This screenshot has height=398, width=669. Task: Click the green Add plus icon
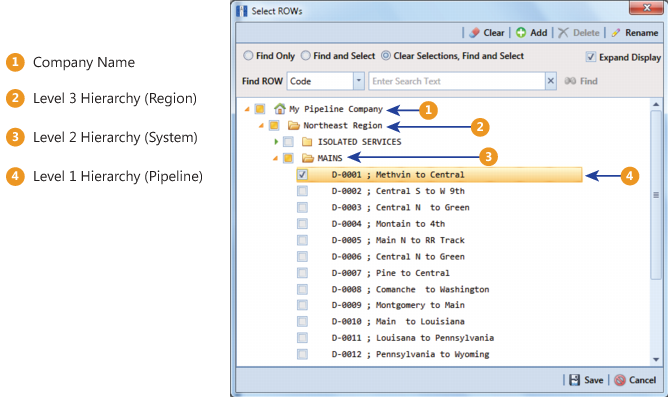[521, 33]
